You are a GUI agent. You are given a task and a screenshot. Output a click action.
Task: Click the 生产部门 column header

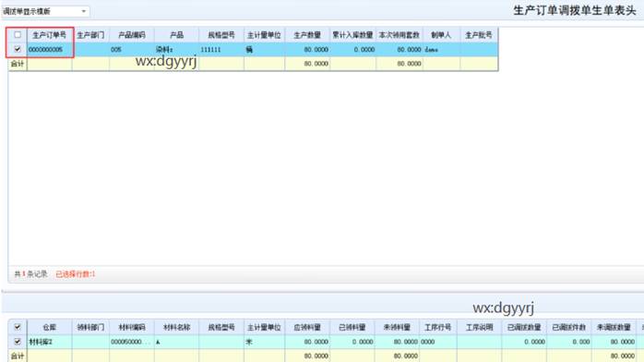(90, 35)
